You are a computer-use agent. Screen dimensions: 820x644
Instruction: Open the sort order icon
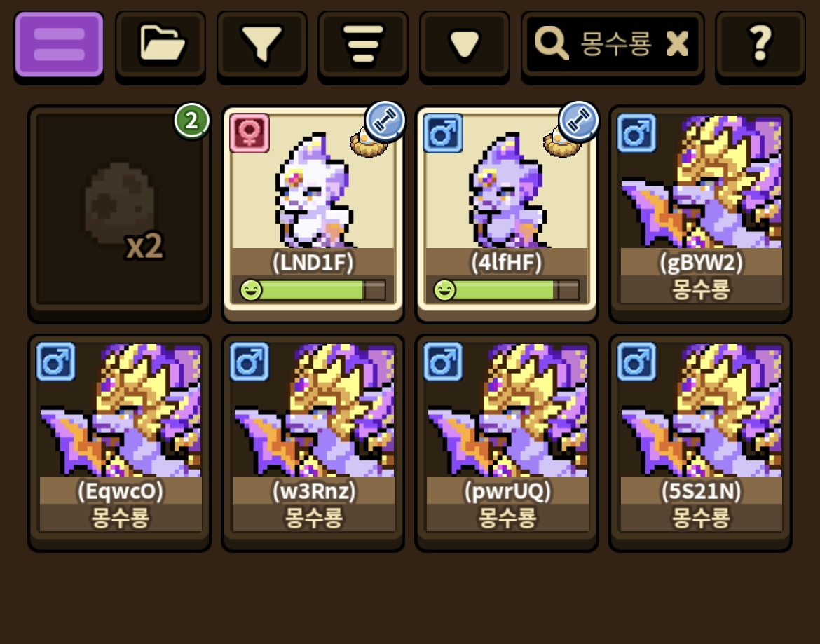[363, 46]
